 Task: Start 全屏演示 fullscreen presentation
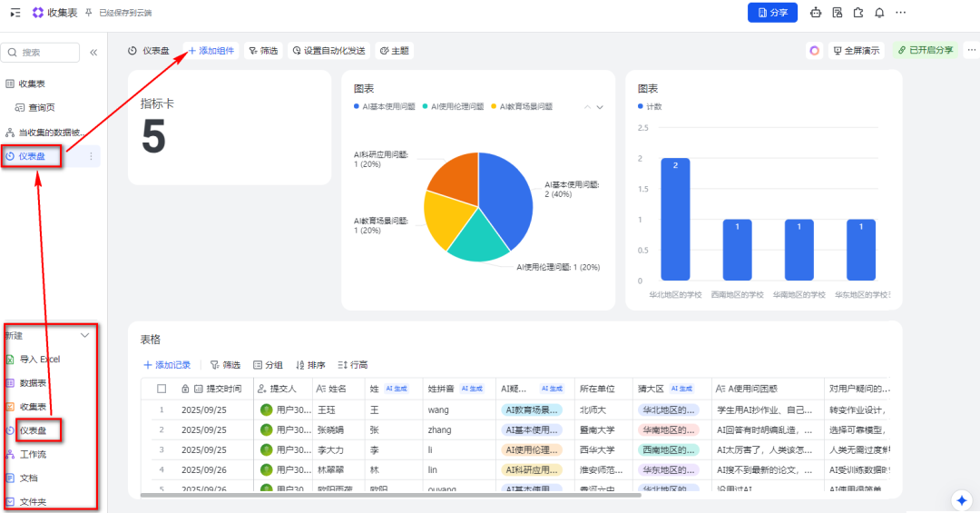point(857,51)
